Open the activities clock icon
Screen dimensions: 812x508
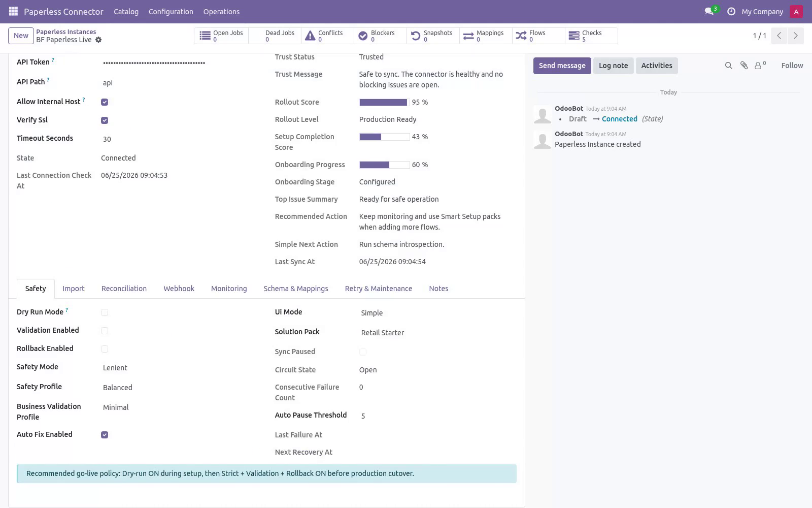pyautogui.click(x=731, y=11)
